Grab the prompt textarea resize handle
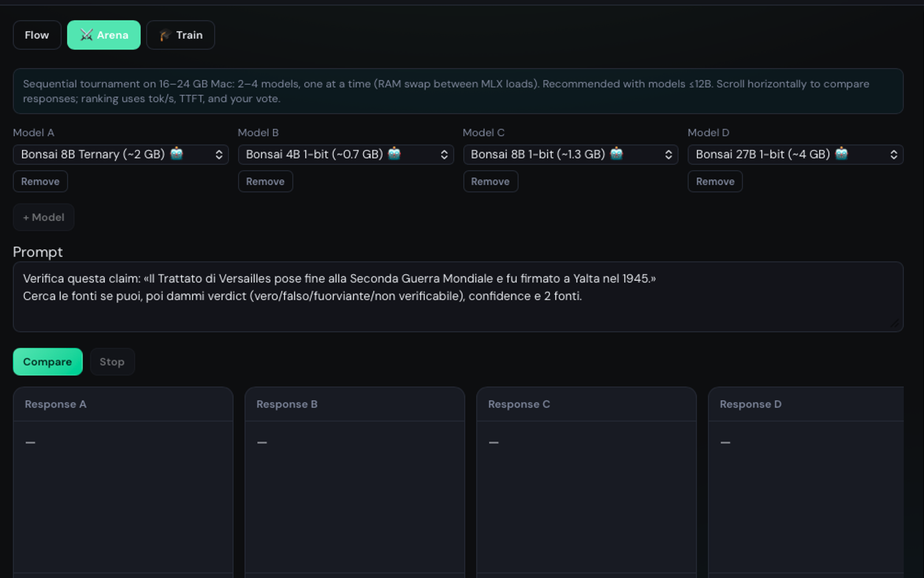Image resolution: width=924 pixels, height=578 pixels. [895, 324]
